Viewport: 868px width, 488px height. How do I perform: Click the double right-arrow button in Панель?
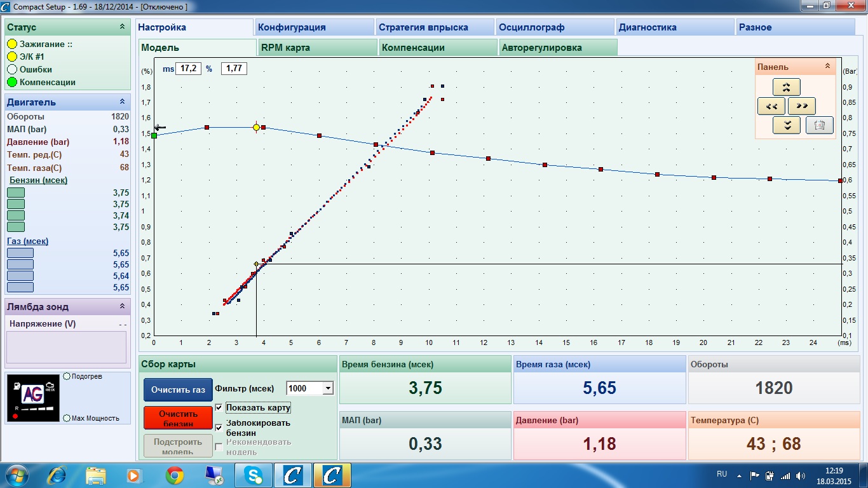[x=802, y=106]
